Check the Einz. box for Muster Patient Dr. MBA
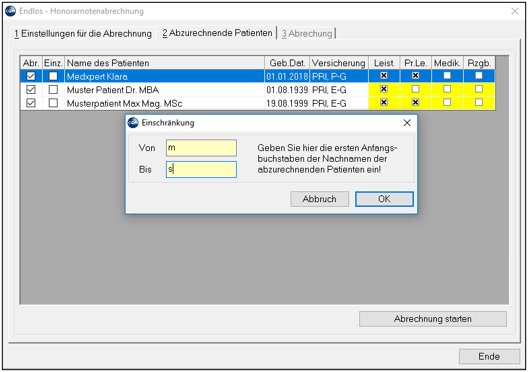 click(53, 90)
